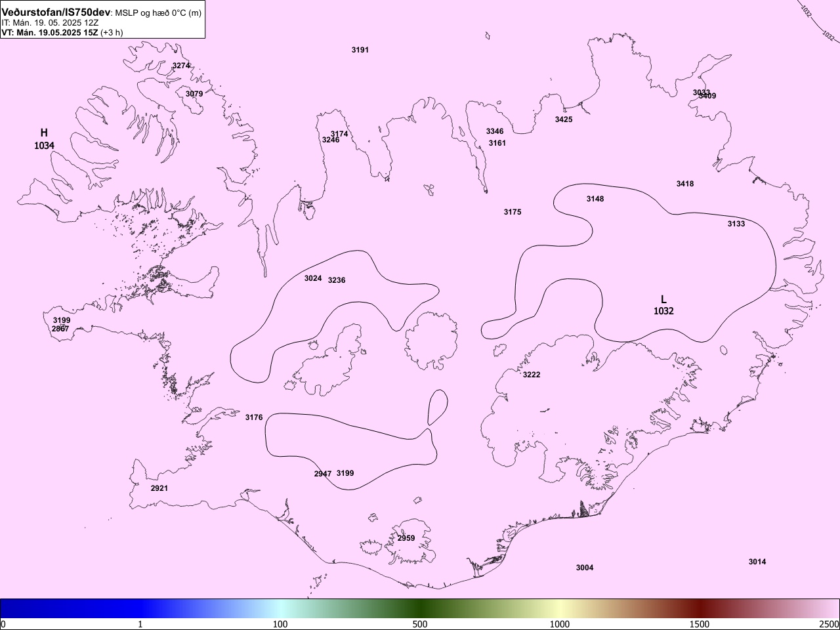Click the 2921 value on Reykjanes
Screen dimensions: 840x630
(159, 488)
